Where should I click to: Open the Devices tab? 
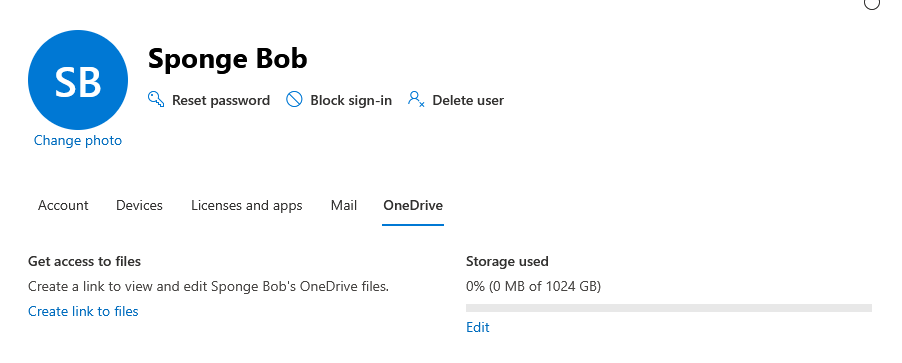pyautogui.click(x=139, y=205)
